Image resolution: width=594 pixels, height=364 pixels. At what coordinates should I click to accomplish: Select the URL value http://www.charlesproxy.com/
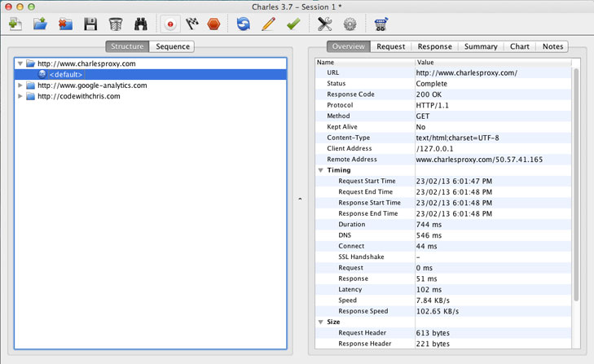pyautogui.click(x=467, y=72)
